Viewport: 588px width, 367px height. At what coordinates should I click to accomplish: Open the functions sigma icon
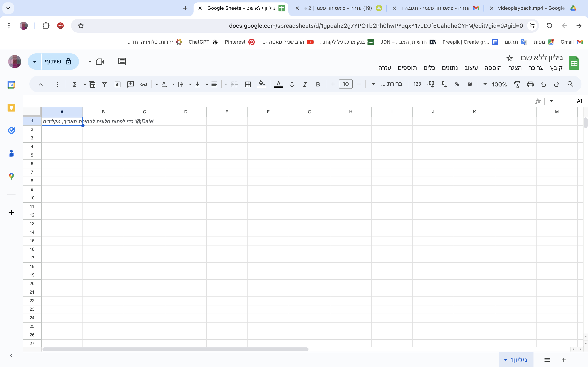[x=75, y=84]
